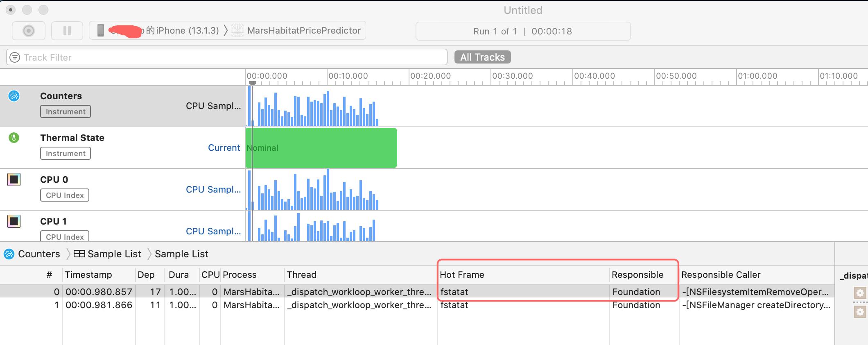Click the top gear icon in side panel

point(860,293)
